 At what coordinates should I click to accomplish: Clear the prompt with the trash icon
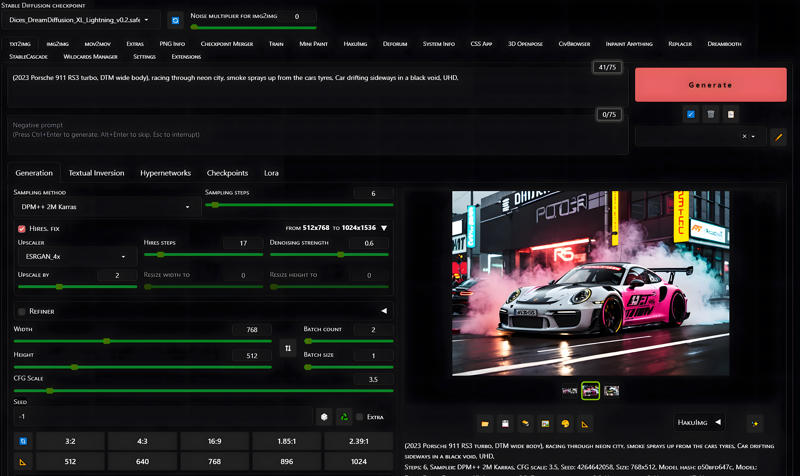tap(711, 114)
